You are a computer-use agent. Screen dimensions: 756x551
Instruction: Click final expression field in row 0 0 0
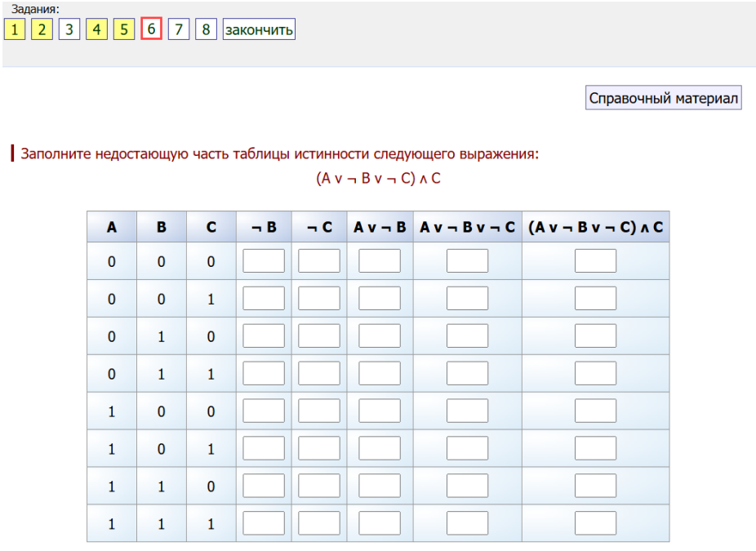coord(595,261)
